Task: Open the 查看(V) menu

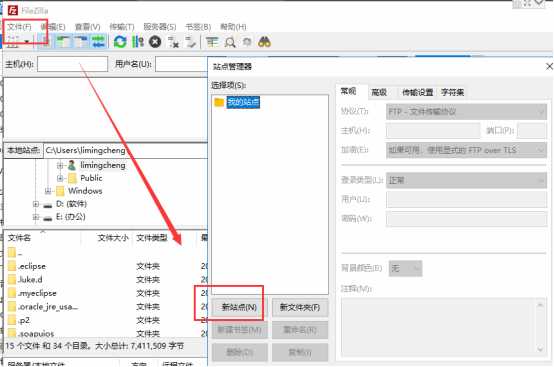Action: 87,27
